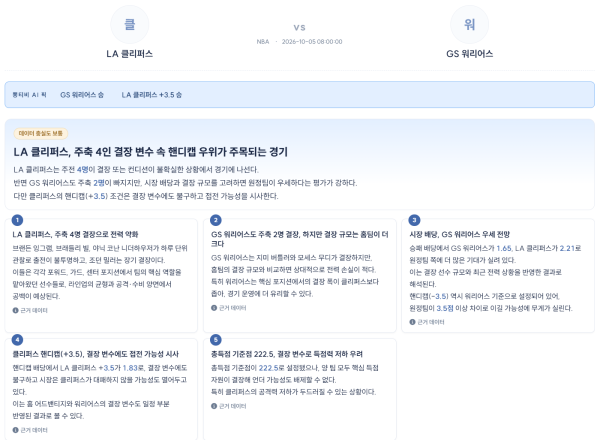Expand 근거 데이터 under 총득점 기준점 card

coord(229,406)
